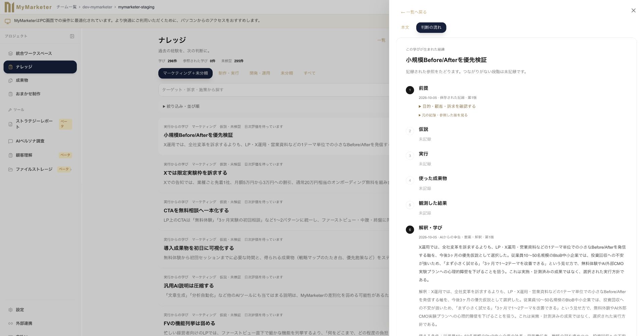Viewport: 644px width, 336px height.
Task: Close the detail side panel
Action: (x=633, y=10)
